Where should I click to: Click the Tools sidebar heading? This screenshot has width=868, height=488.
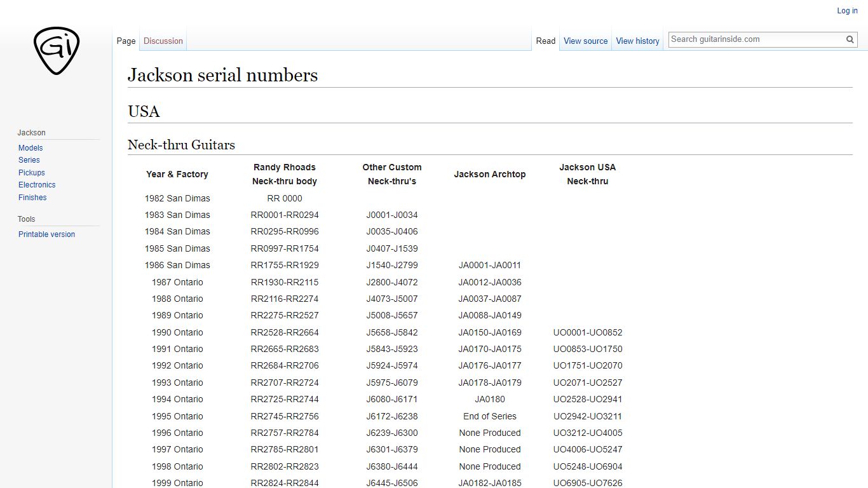click(26, 219)
